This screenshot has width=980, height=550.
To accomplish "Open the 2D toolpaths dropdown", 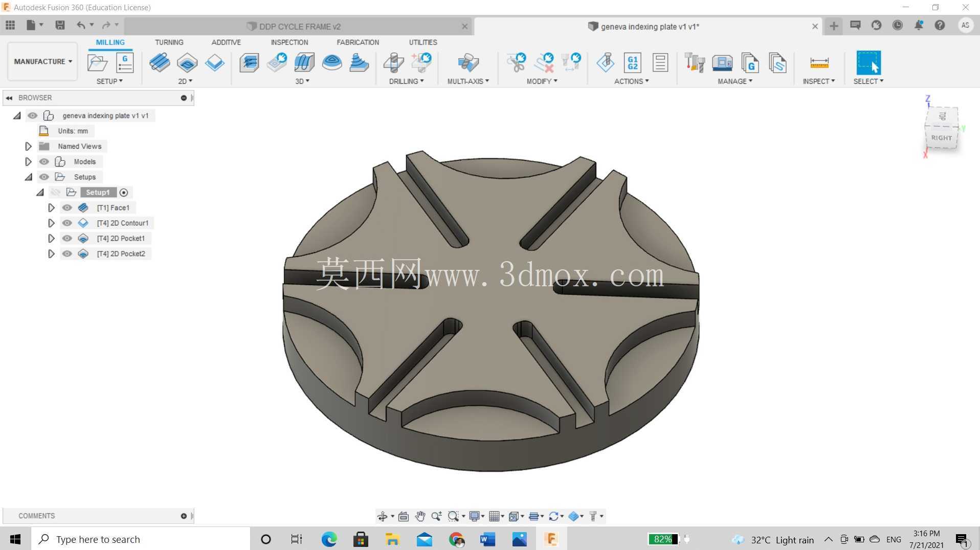I will pyautogui.click(x=185, y=81).
